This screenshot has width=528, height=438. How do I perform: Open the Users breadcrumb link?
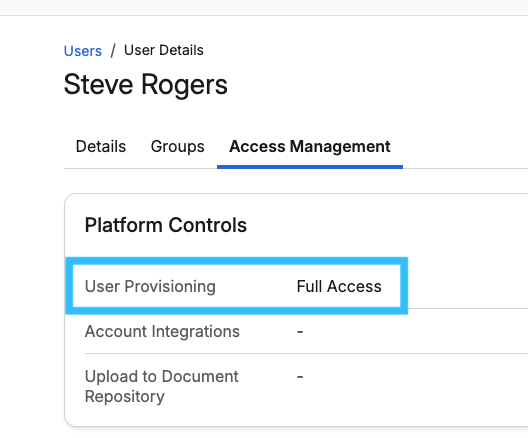tap(82, 51)
